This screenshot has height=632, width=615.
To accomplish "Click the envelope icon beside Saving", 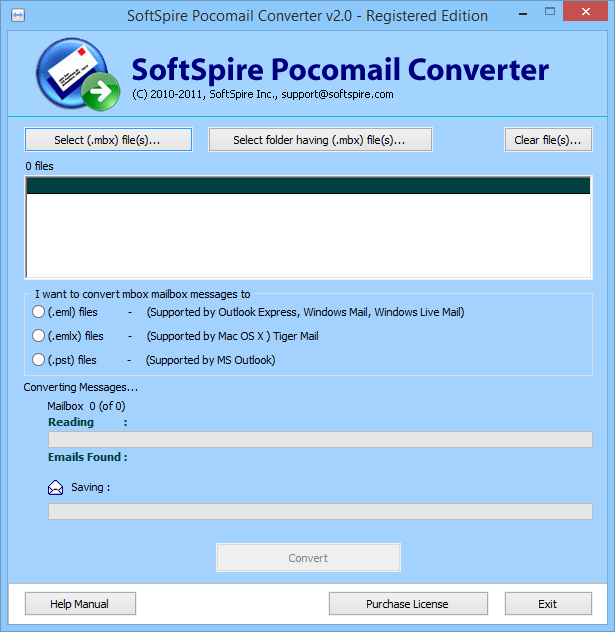I will 55,488.
